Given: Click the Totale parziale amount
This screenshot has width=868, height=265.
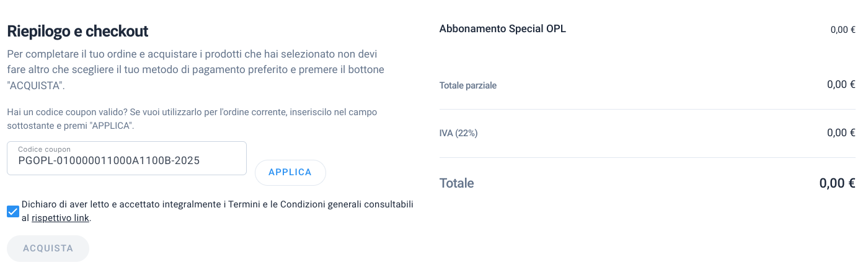Looking at the screenshot, I should pos(841,85).
